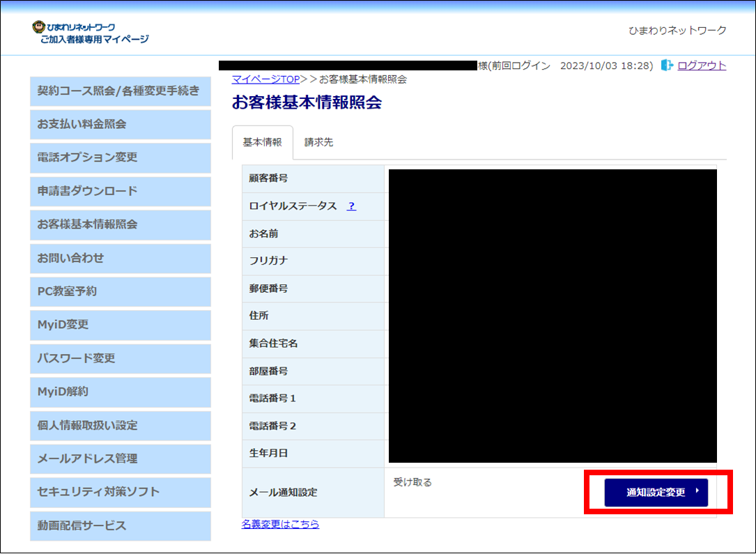Click the Himawari Network sunflower logo

pyautogui.click(x=38, y=27)
